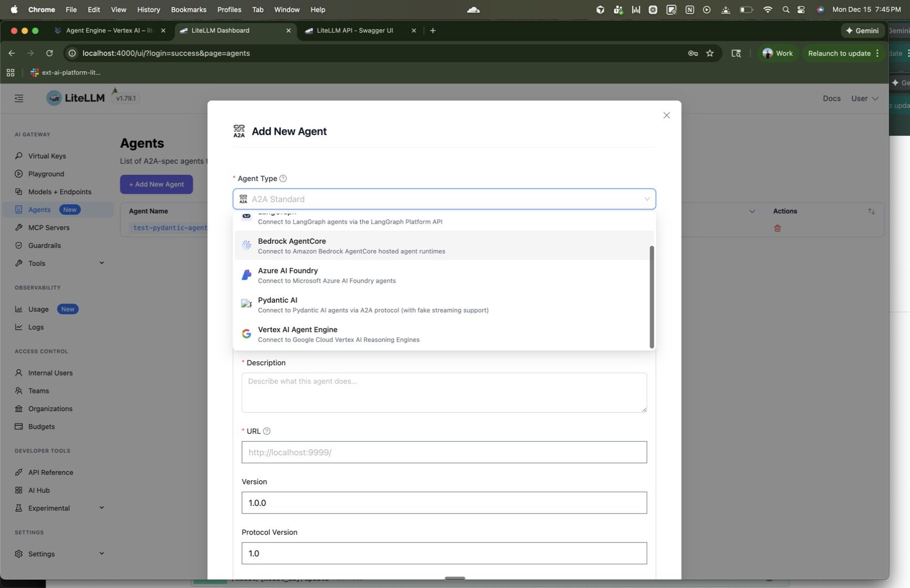Open the Agent Type combo box

click(444, 199)
